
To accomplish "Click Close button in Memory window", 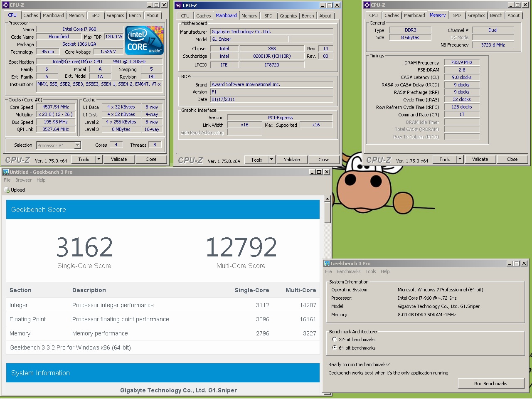I will tap(512, 159).
